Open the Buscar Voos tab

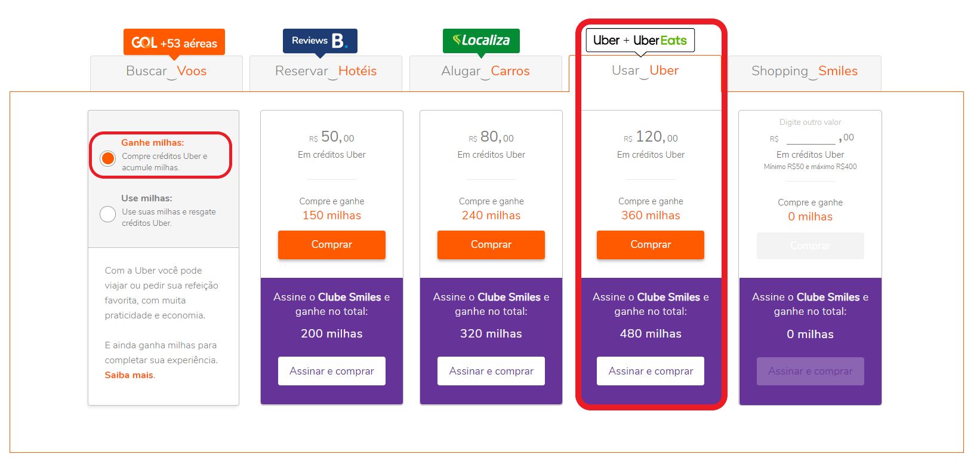click(x=167, y=73)
